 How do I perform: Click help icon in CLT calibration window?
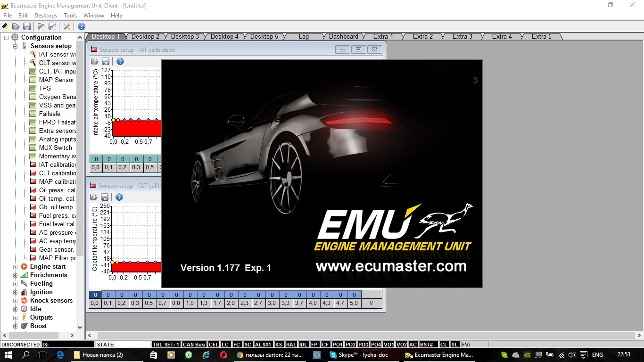coord(119,197)
